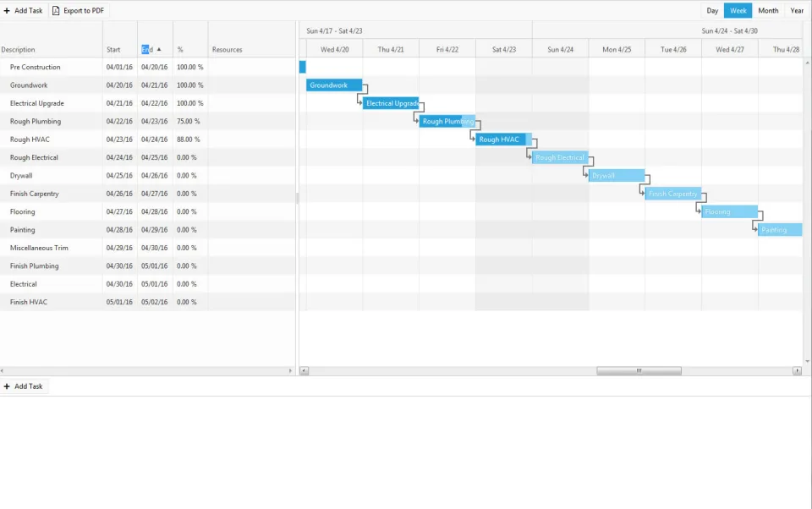Image resolution: width=812 pixels, height=509 pixels.
Task: Select the Pre Construction task row
Action: (x=147, y=67)
